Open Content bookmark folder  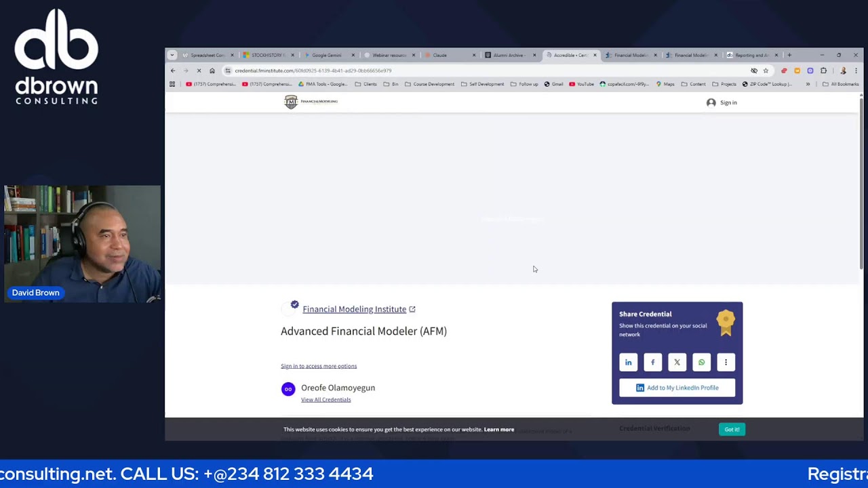tap(693, 84)
